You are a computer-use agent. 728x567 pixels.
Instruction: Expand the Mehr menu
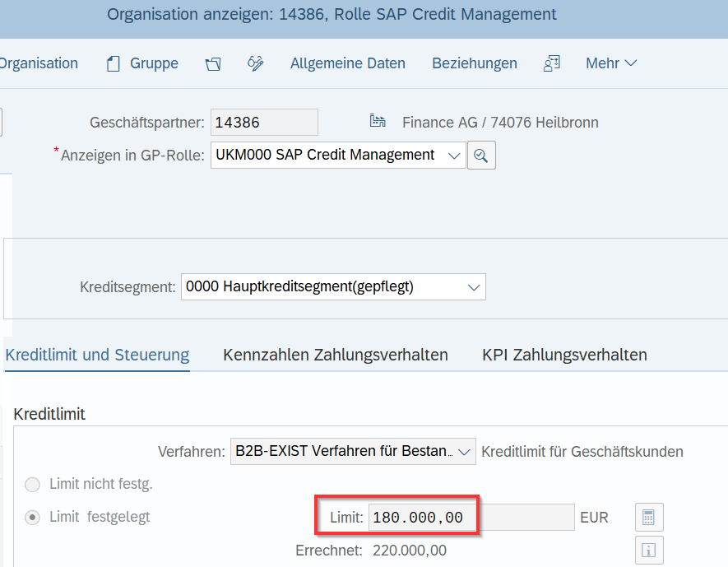(610, 63)
